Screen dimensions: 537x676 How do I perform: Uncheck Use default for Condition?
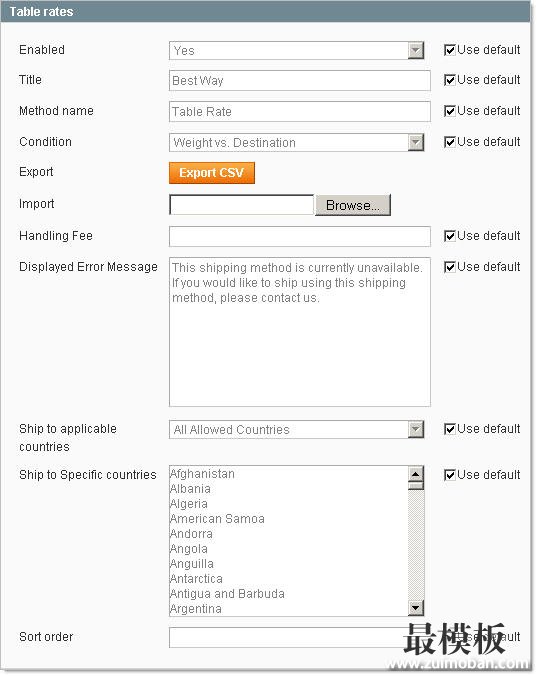(x=450, y=142)
